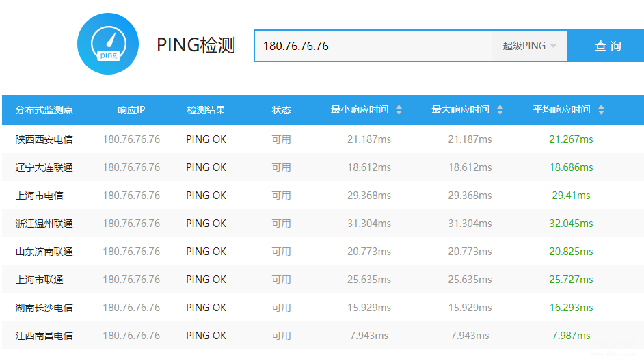Select the 湖南长沙电信 monitoring node
The width and height of the screenshot is (644, 363).
[44, 308]
